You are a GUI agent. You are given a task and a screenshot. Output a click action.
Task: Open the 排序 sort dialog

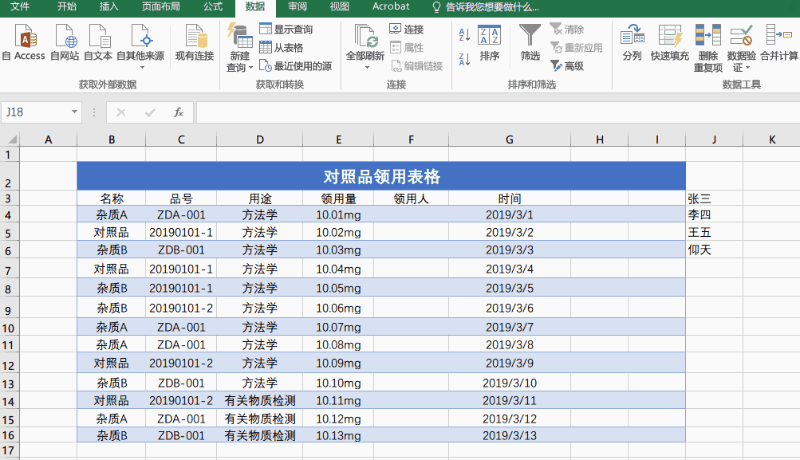[489, 42]
